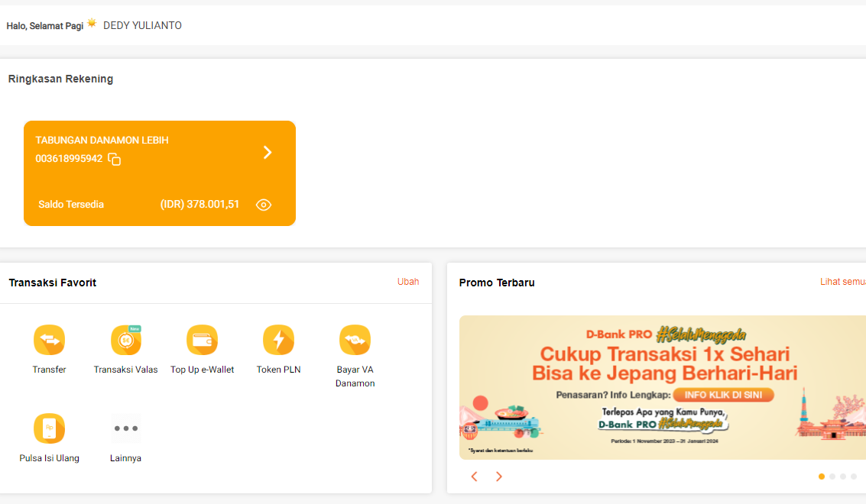The height and width of the screenshot is (504, 866).
Task: Click the Promo Terbaru heading
Action: [497, 283]
